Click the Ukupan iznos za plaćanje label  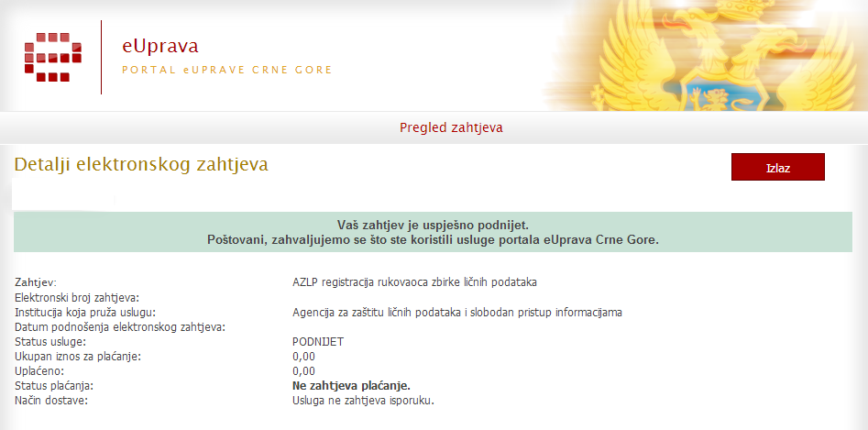pos(79,357)
